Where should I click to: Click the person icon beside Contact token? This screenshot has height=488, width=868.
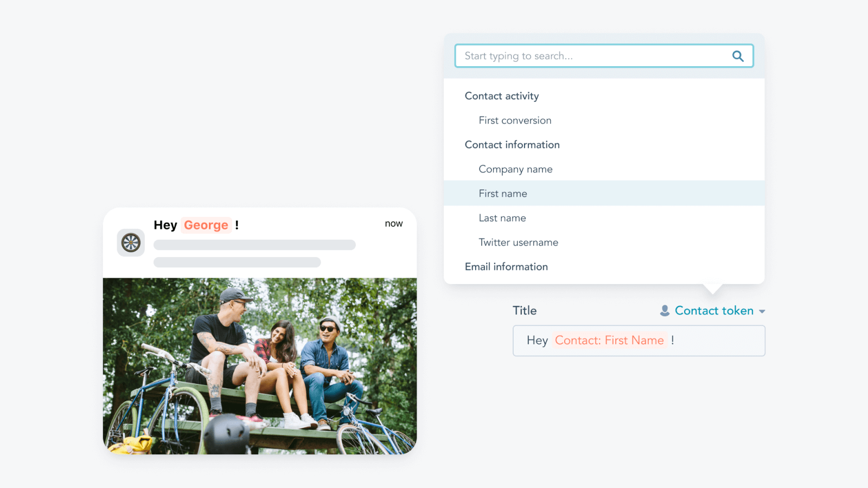point(665,311)
